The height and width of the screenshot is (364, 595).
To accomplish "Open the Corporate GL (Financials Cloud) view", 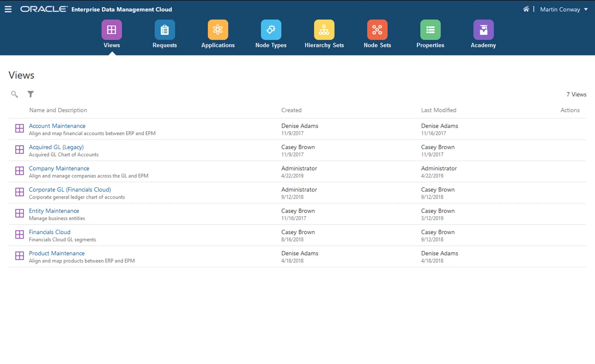I will click(70, 190).
